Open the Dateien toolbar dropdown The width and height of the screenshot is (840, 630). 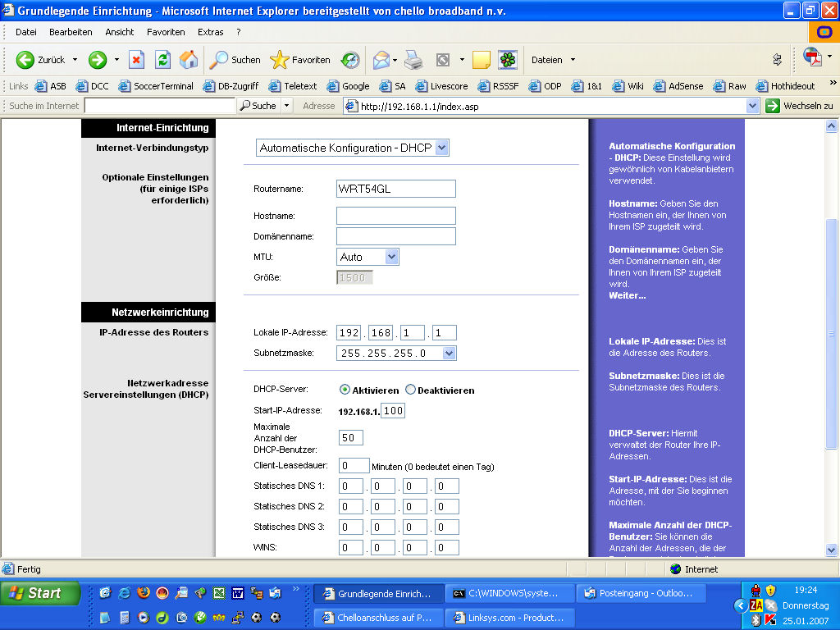tap(553, 60)
